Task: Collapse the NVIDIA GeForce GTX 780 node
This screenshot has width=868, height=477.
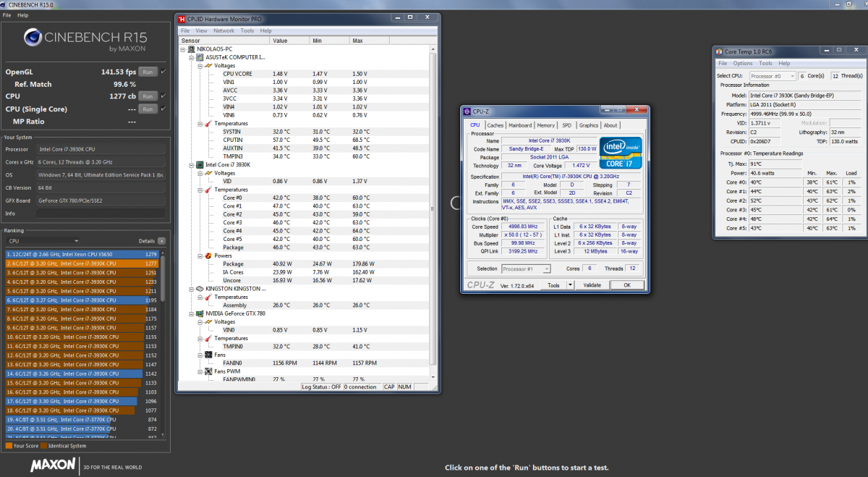Action: click(192, 313)
